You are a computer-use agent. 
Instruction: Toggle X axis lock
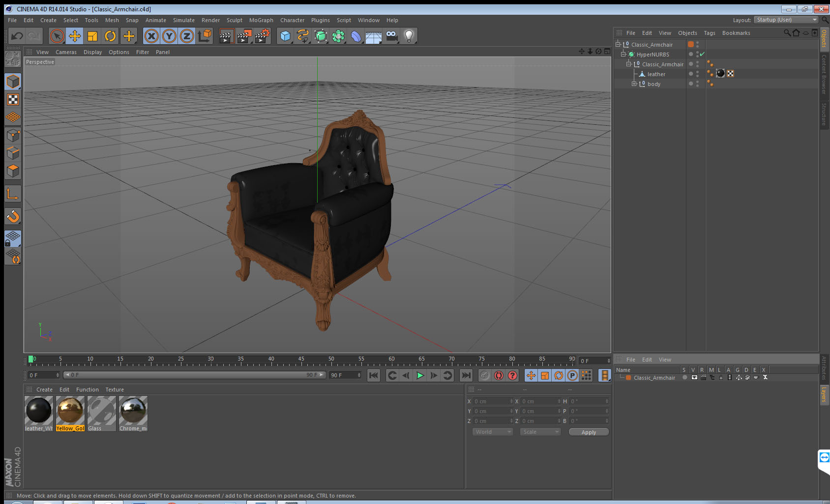click(151, 36)
